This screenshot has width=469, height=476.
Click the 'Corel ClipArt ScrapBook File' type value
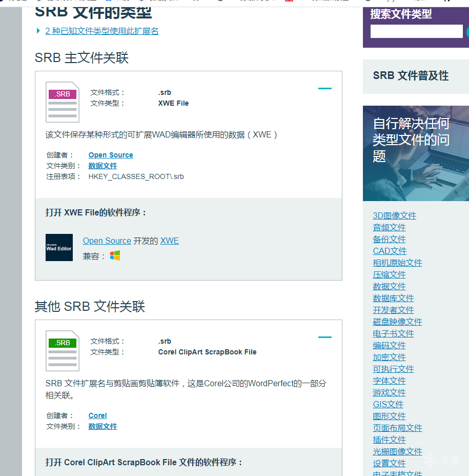[207, 352]
